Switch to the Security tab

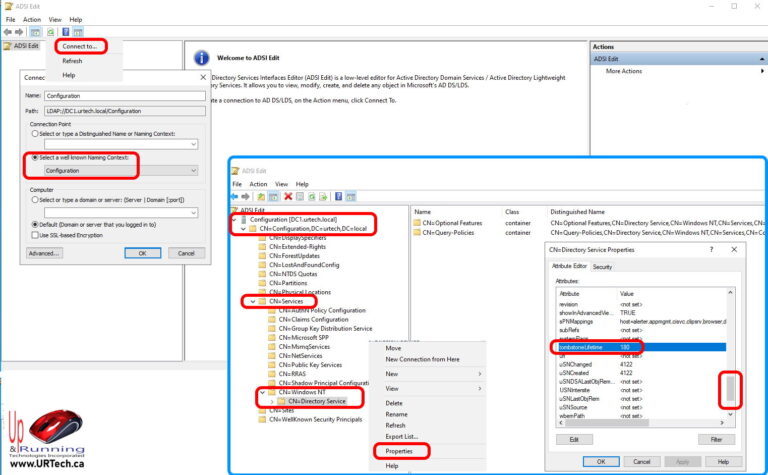[x=602, y=267]
